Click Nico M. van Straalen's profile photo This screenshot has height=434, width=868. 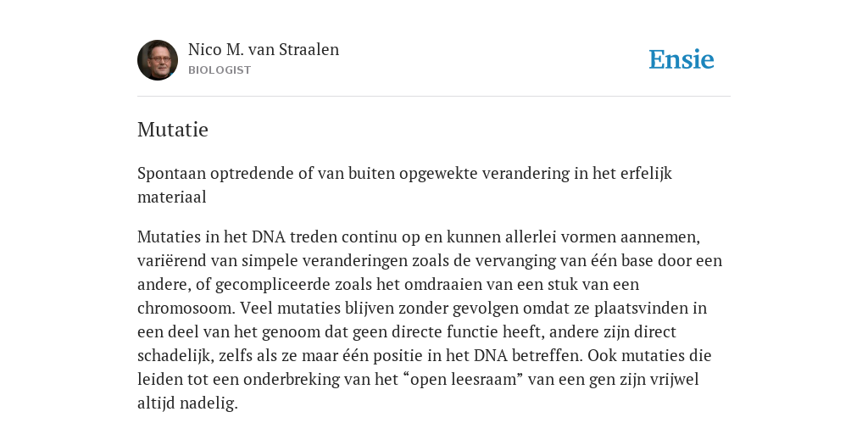158,60
